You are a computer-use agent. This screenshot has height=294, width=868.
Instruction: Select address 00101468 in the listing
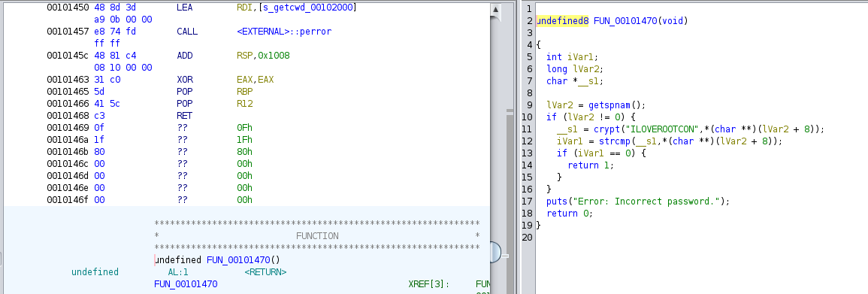pyautogui.click(x=68, y=116)
